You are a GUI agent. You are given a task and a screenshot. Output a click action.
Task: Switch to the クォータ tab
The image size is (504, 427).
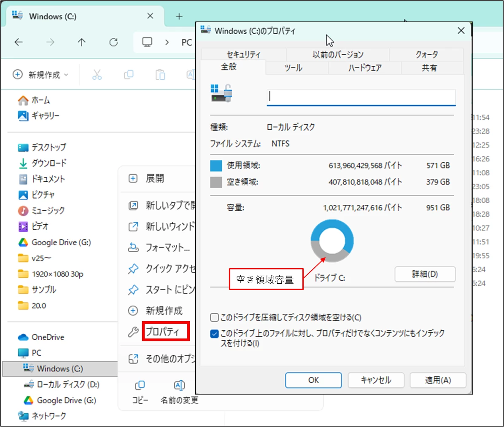pos(426,55)
